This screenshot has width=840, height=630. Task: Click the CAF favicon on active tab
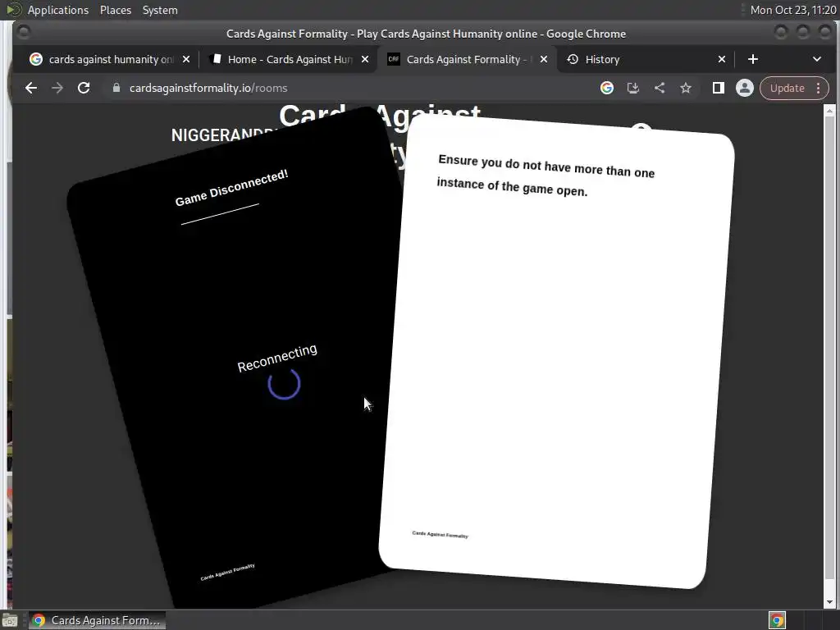(394, 59)
